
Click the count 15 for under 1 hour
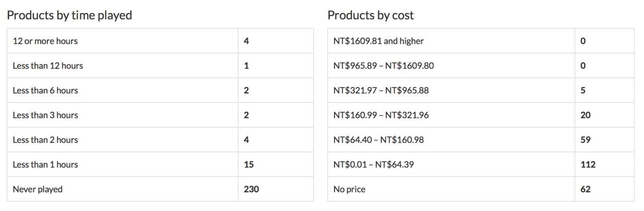point(249,164)
